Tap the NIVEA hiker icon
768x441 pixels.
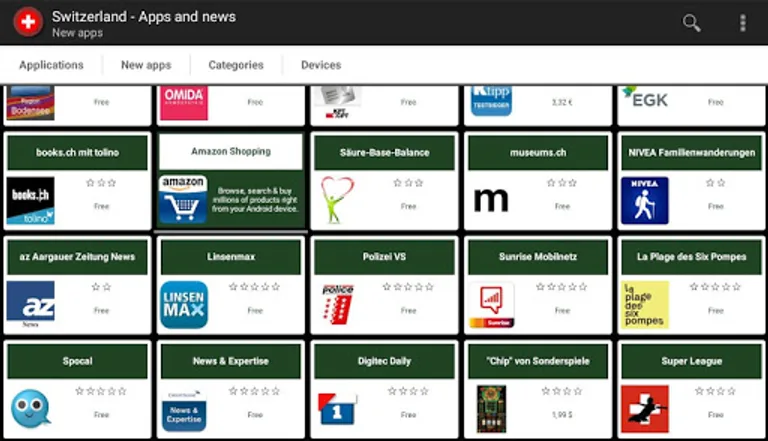(645, 200)
